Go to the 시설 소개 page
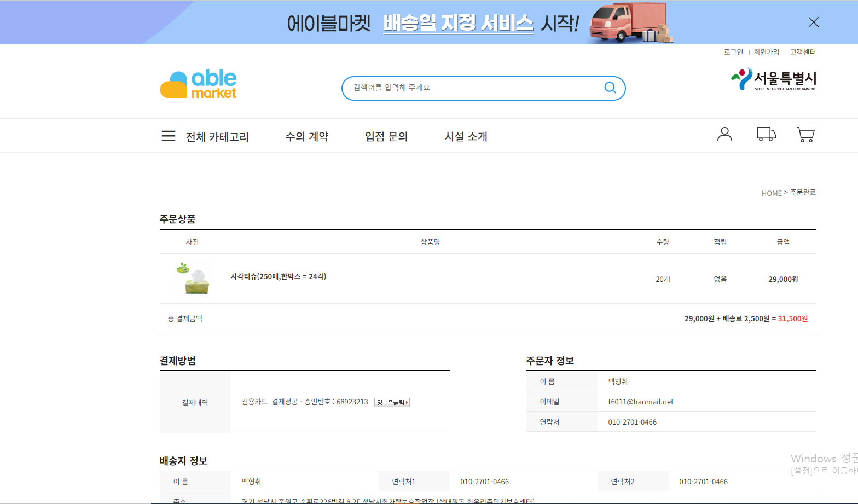 466,136
